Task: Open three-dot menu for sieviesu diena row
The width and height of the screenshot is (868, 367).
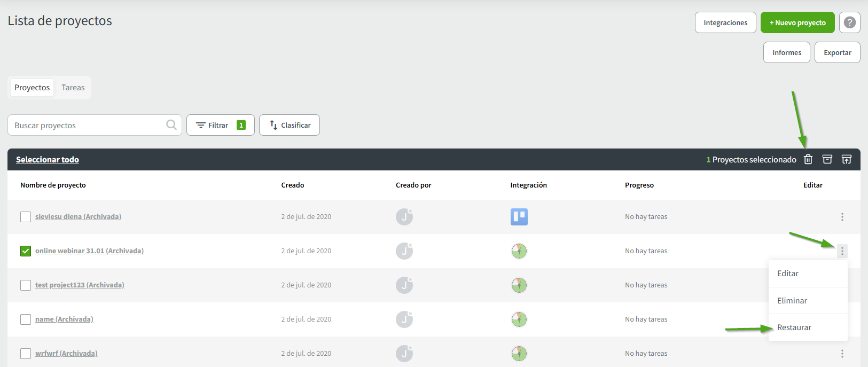Action: click(x=842, y=217)
